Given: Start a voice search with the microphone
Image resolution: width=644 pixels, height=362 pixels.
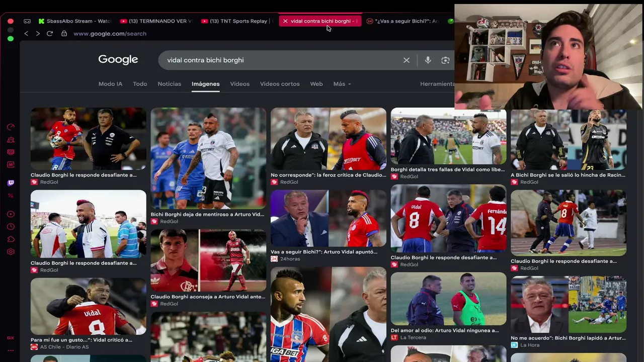Looking at the screenshot, I should (428, 60).
